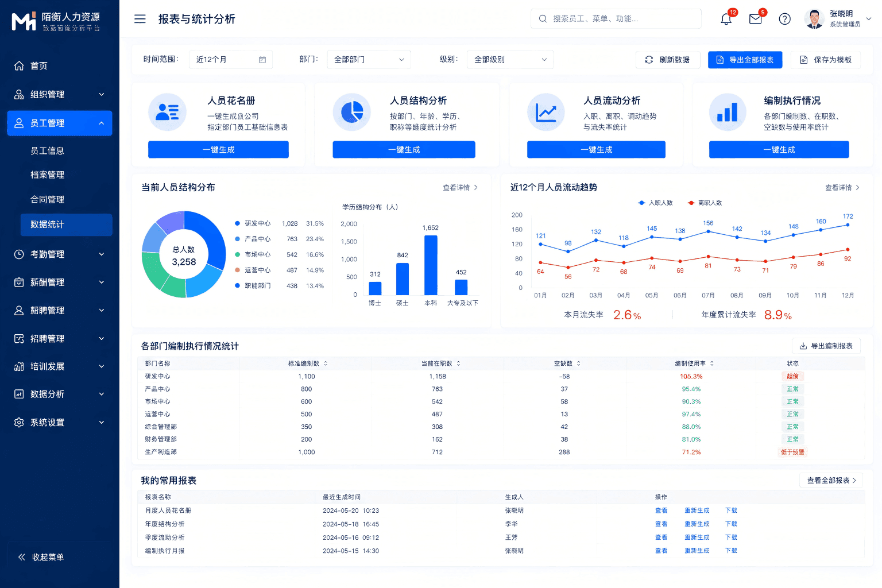Click the 刷新数据 button
882x588 pixels.
point(668,60)
